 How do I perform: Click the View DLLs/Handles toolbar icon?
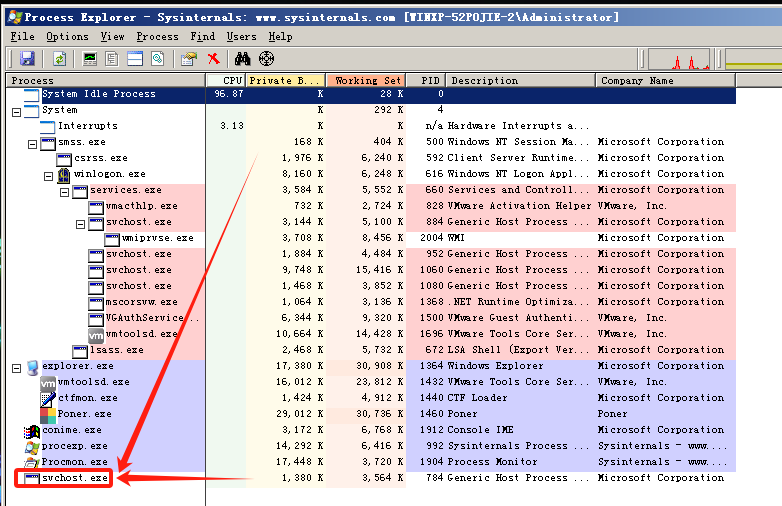pyautogui.click(x=158, y=59)
